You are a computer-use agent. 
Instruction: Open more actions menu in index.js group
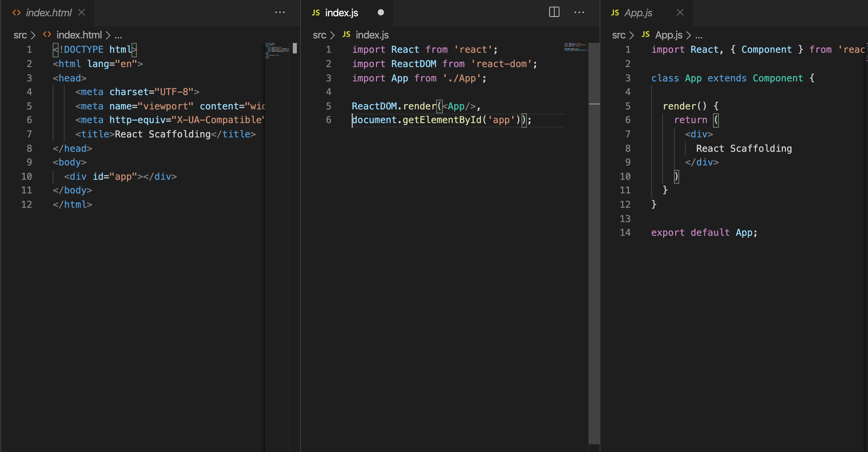coord(579,12)
